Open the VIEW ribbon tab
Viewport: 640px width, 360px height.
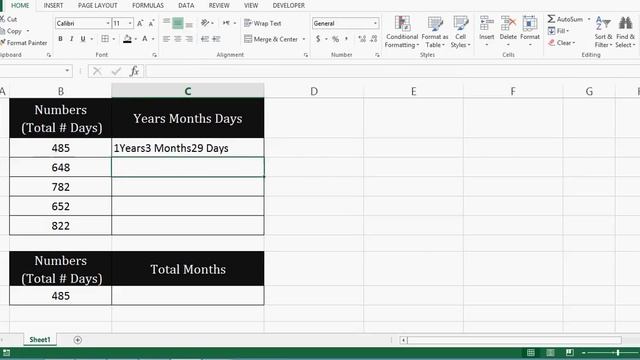tap(251, 5)
